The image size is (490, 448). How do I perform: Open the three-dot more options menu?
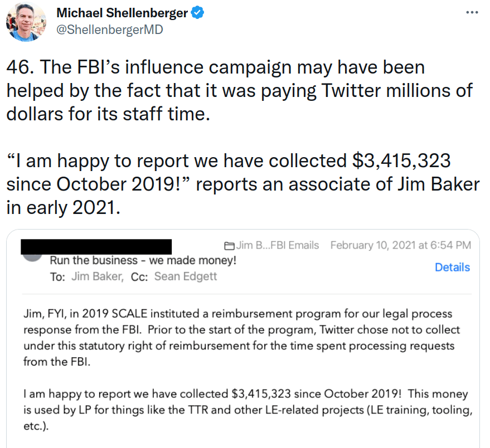click(x=472, y=12)
